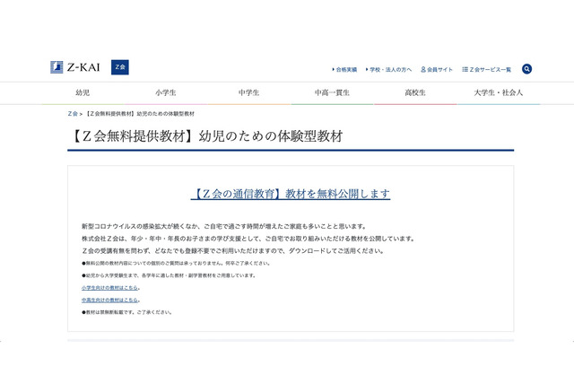Image resolution: width=574 pixels, height=392 pixels.
Task: Open 小学生向けの教材はこちら link
Action: [109, 288]
